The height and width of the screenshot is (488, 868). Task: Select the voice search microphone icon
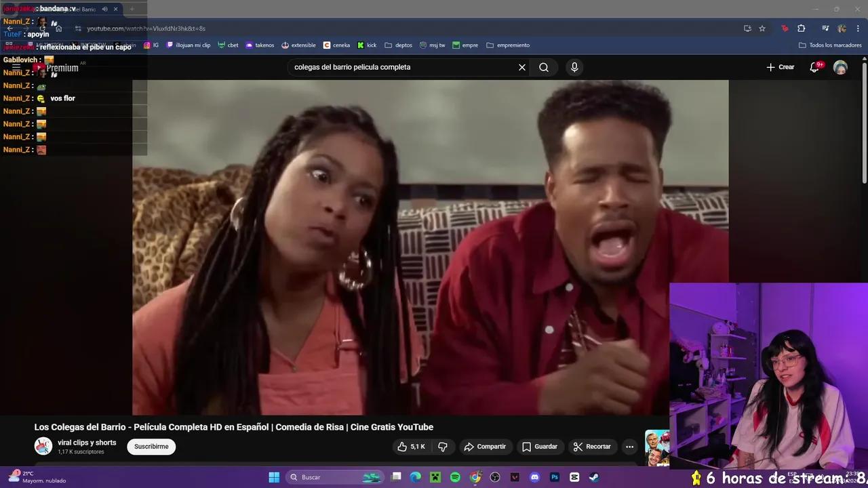click(574, 67)
